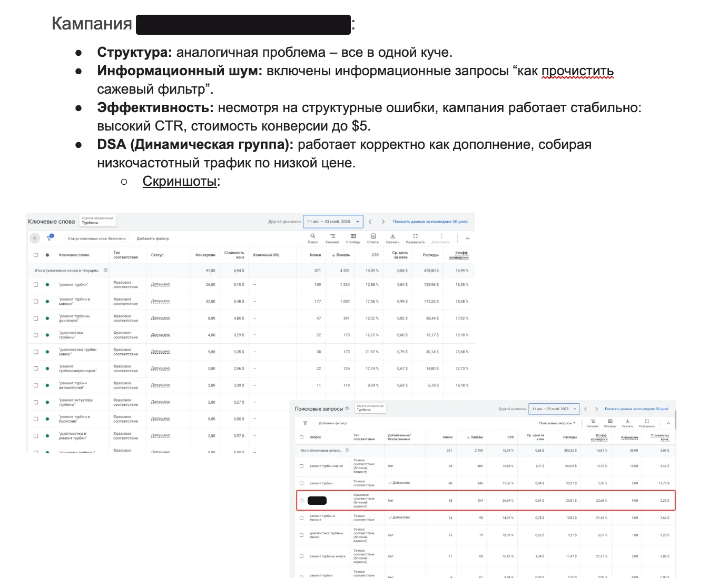Open Столбцы in the Ключевые слова toolbar
This screenshot has width=728, height=578.
click(x=353, y=238)
